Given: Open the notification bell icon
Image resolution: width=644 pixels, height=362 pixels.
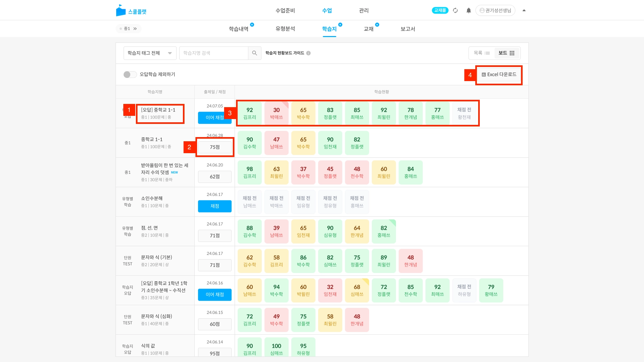Looking at the screenshot, I should pyautogui.click(x=469, y=11).
